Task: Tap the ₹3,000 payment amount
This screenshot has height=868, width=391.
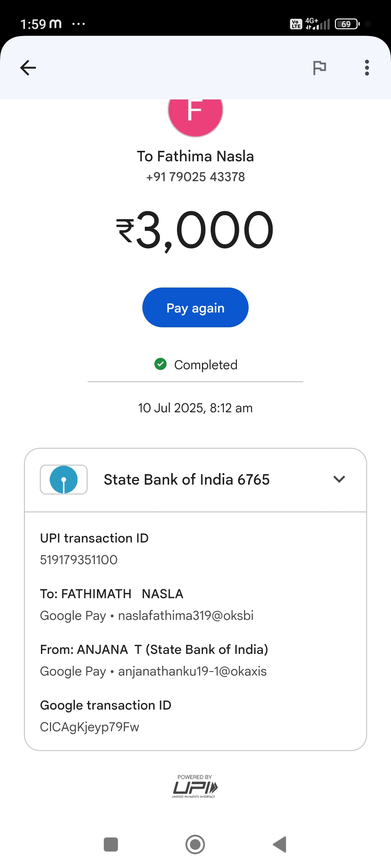Action: click(195, 230)
